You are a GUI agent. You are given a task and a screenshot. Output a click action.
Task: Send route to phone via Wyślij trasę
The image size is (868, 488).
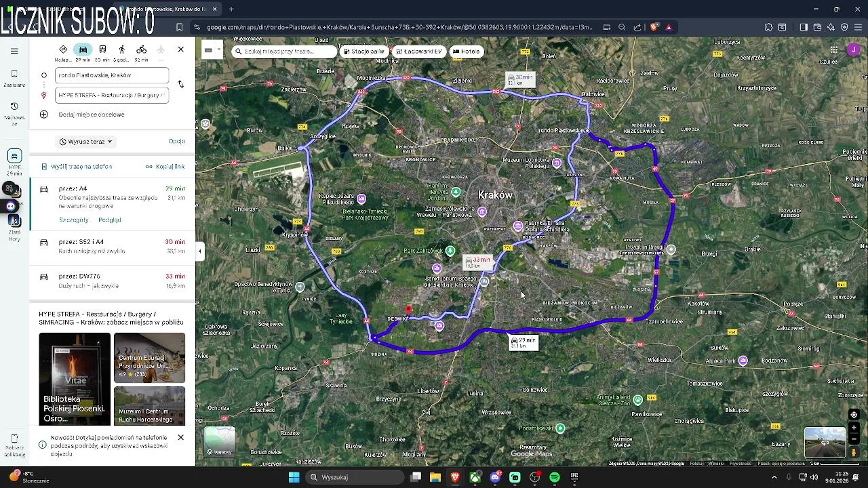(77, 167)
